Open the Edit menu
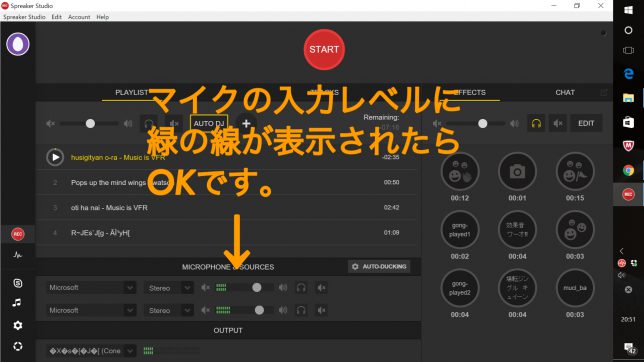 (56, 17)
